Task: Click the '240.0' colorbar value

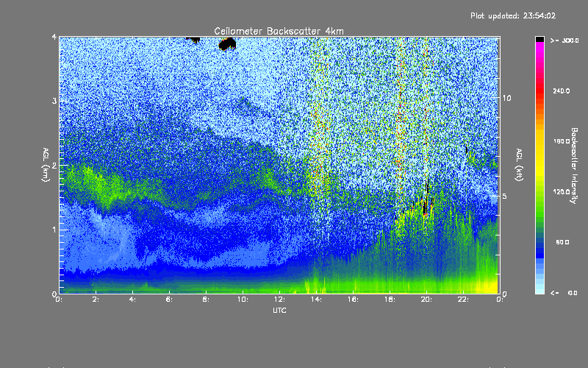Action: pyautogui.click(x=562, y=91)
